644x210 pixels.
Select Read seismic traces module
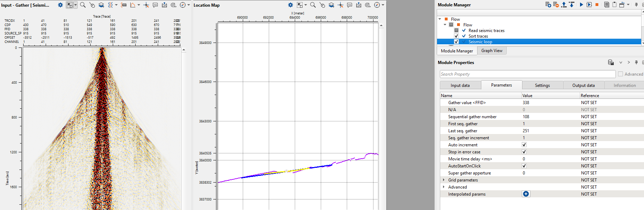(x=486, y=31)
